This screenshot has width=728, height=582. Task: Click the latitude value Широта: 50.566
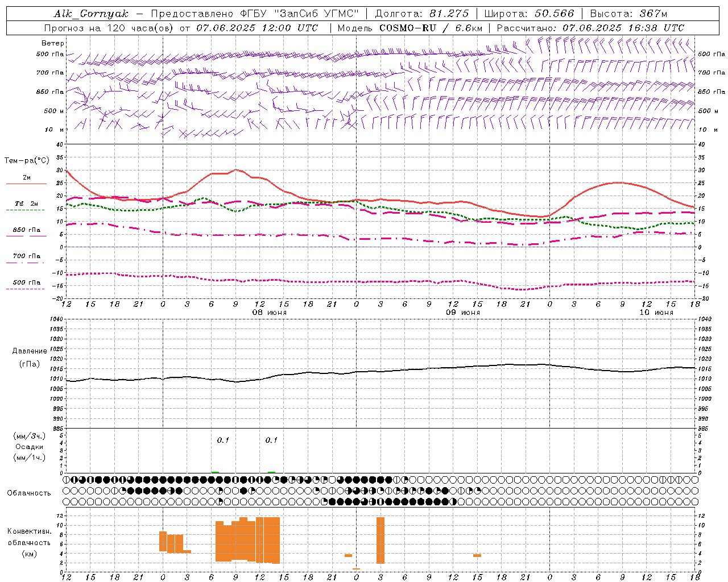529,14
